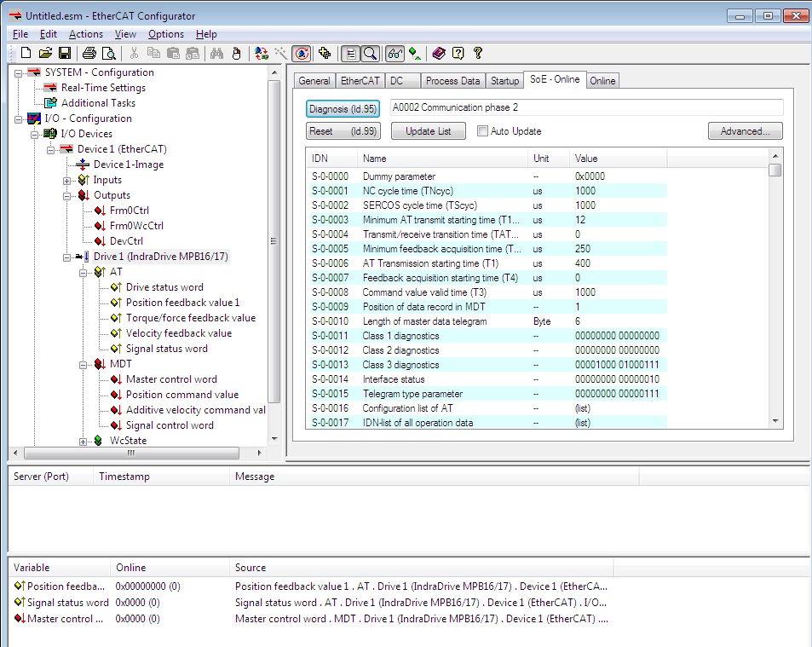Click the magnifier icon in toolbar
The height and width of the screenshot is (647, 812).
point(370,54)
